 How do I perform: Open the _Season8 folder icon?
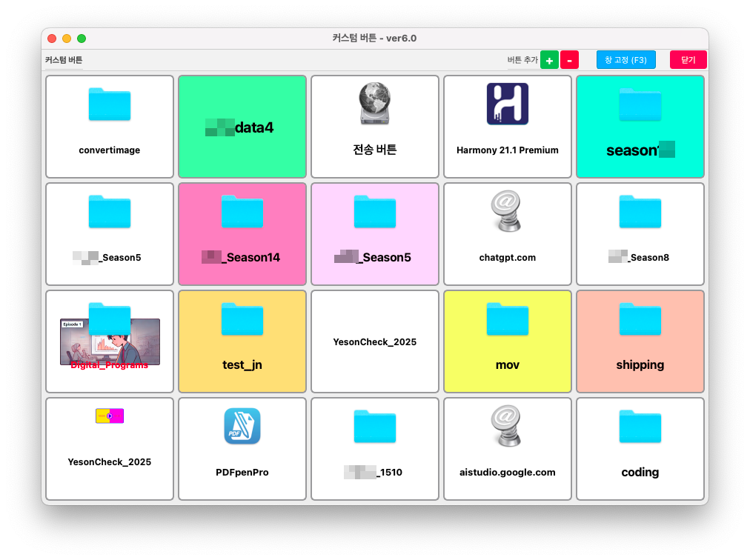point(640,211)
